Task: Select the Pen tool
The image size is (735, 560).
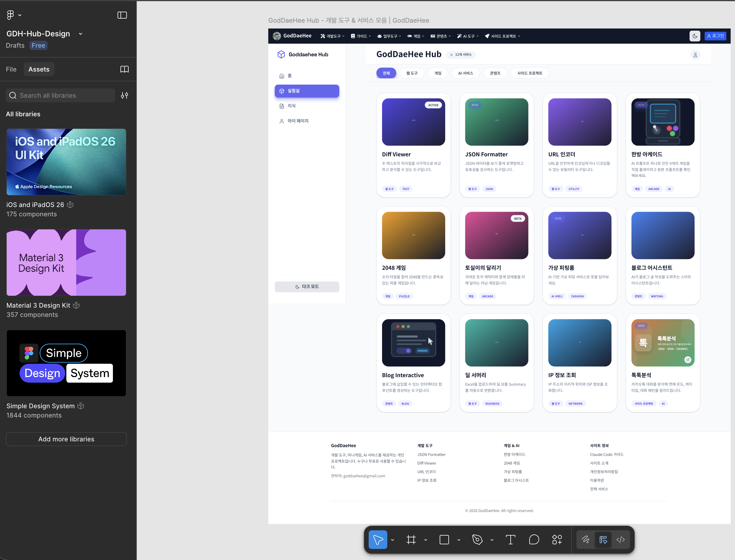Action: [477, 540]
